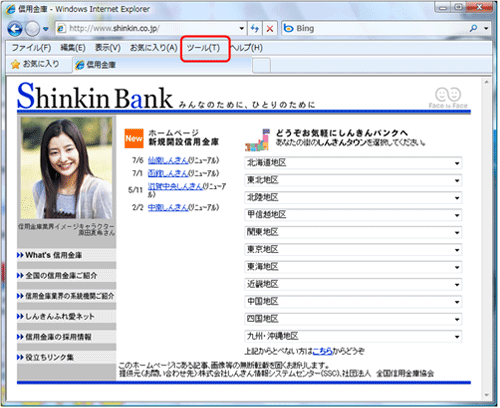Click the こちら link below dropdowns
Image resolution: width=500 pixels, height=408 pixels.
click(x=322, y=351)
